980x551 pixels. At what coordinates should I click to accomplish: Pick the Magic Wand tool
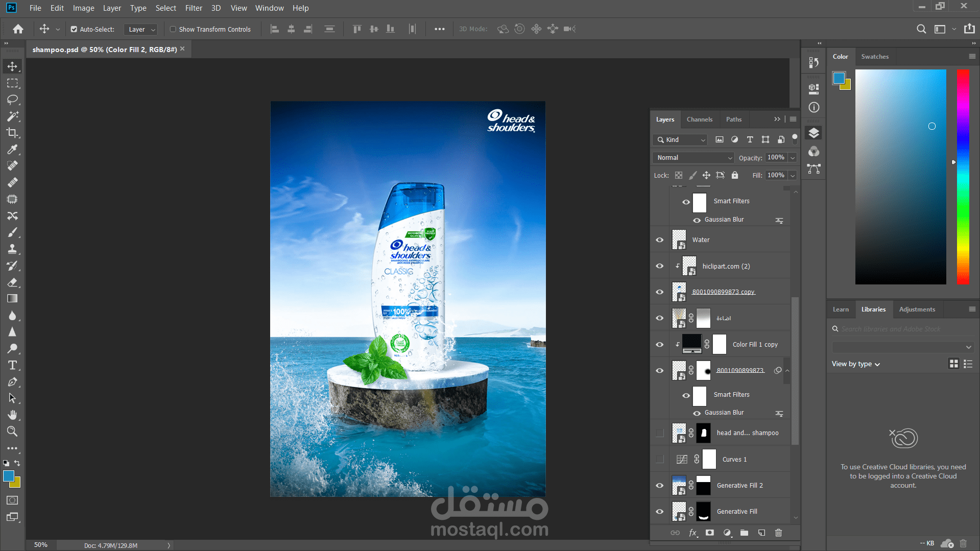[12, 116]
